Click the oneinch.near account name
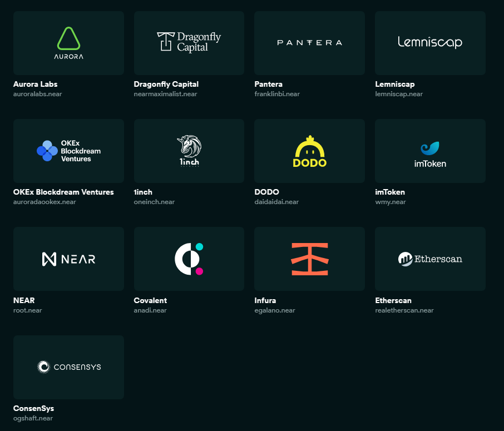This screenshot has width=504, height=431. [154, 202]
